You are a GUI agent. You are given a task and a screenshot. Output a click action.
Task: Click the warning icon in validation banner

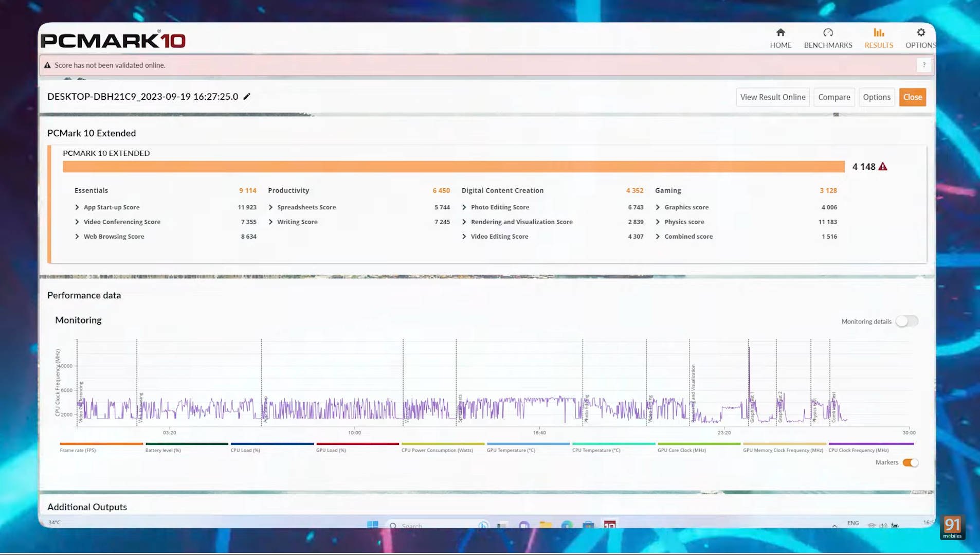pyautogui.click(x=47, y=65)
